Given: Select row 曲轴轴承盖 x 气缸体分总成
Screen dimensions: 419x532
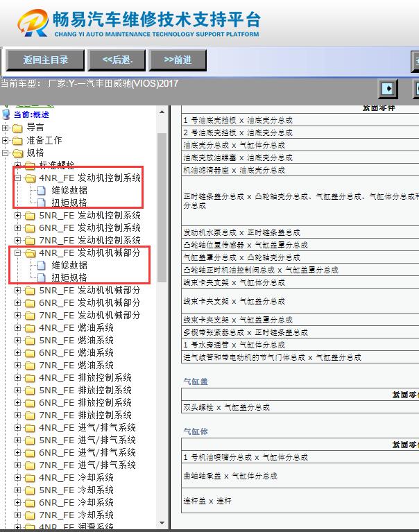Looking at the screenshot, I should (x=300, y=476).
